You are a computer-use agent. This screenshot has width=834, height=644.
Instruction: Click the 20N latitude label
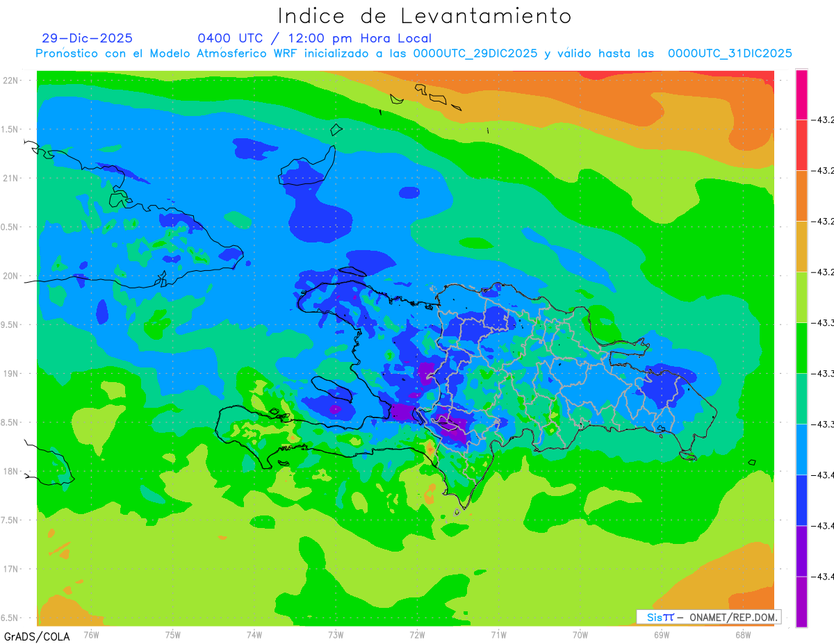pyautogui.click(x=10, y=276)
